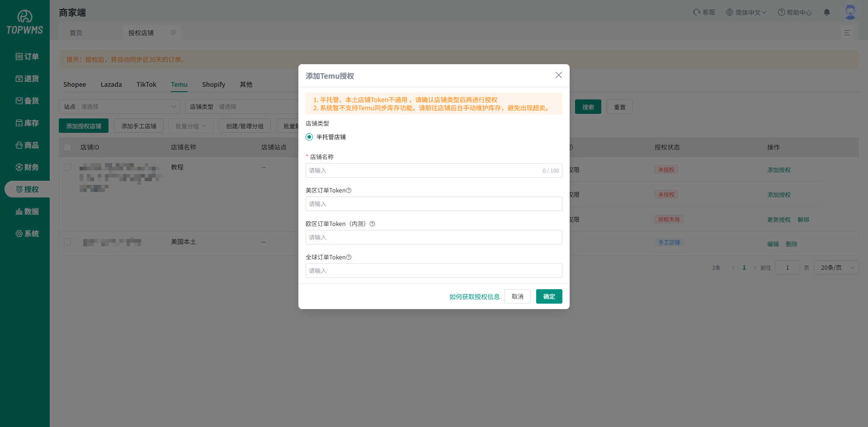Image resolution: width=868 pixels, height=427 pixels.
Task: Open the 首页 home tab
Action: pyautogui.click(x=76, y=33)
